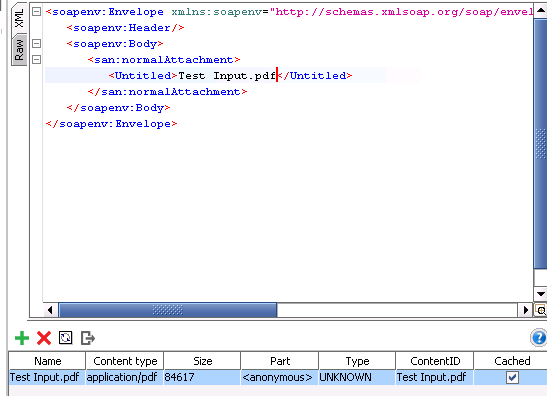
Task: Click the xmlns:soapenv namespace URL text
Action: [x=402, y=12]
